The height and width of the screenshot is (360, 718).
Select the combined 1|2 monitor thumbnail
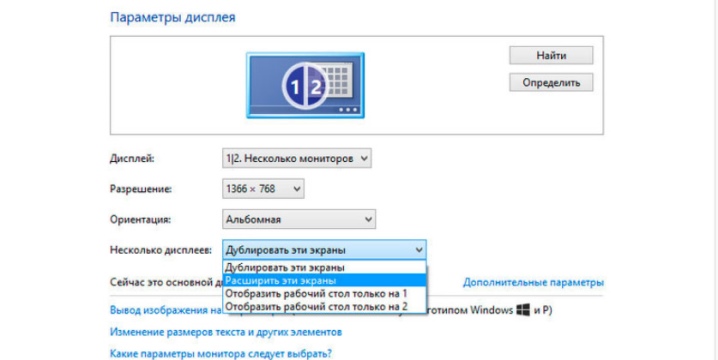(305, 85)
